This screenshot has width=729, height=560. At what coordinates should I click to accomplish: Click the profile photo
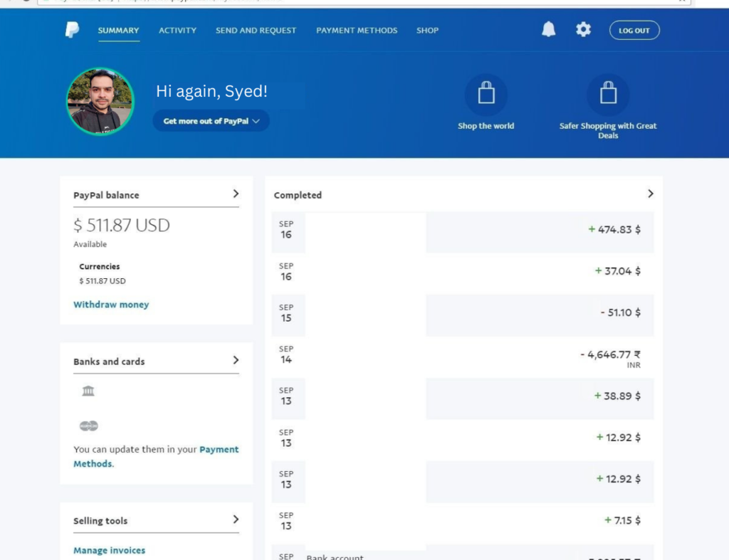click(x=100, y=101)
